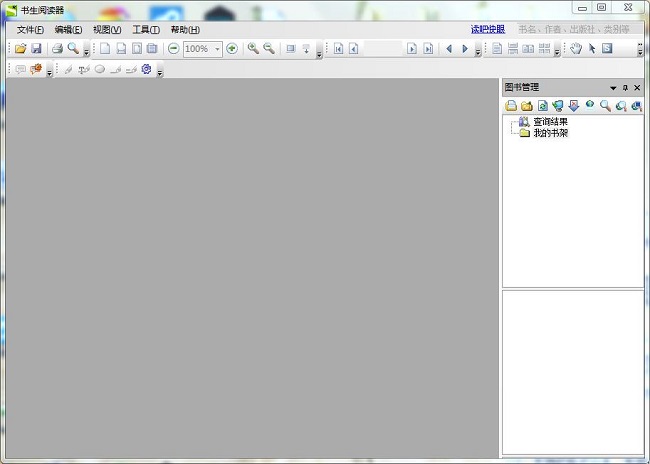This screenshot has width=650, height=464.
Task: Open the 视图(V) menu
Action: pyautogui.click(x=107, y=30)
